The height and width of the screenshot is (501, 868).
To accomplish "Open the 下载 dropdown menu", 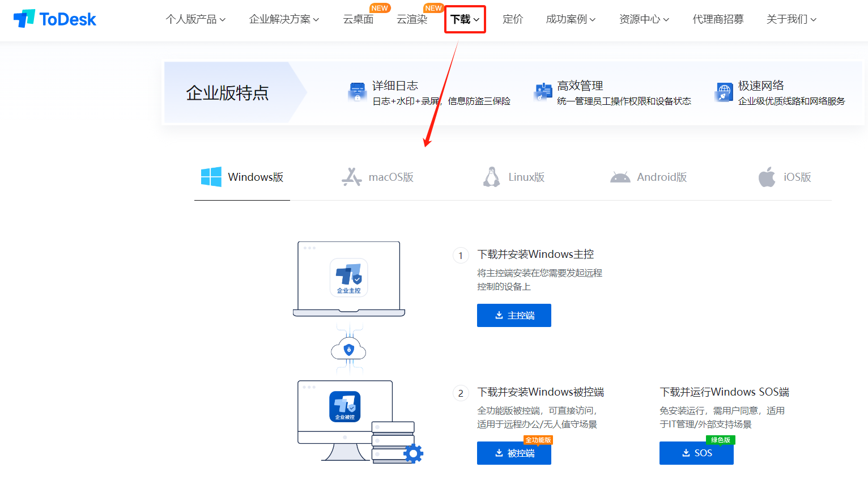I will click(x=465, y=19).
